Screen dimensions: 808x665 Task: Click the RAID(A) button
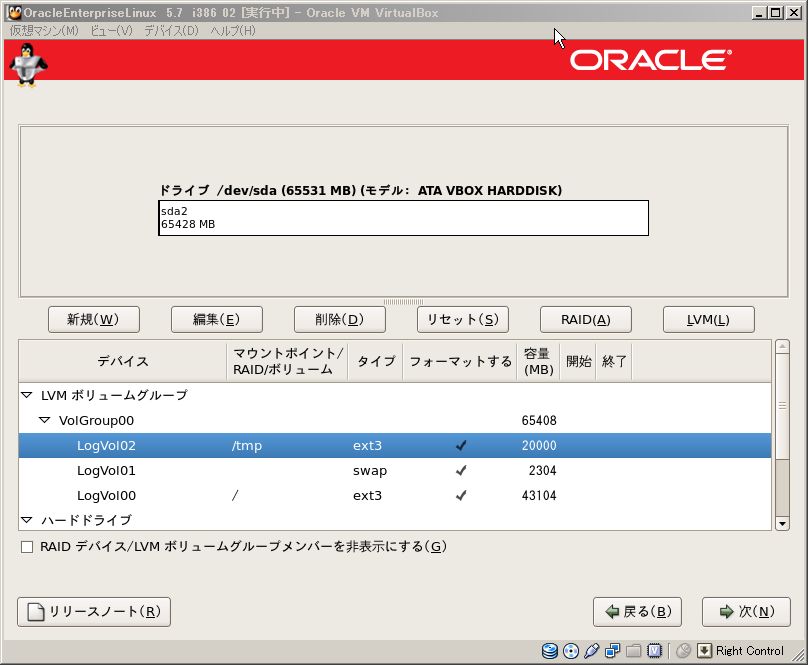[x=586, y=320]
